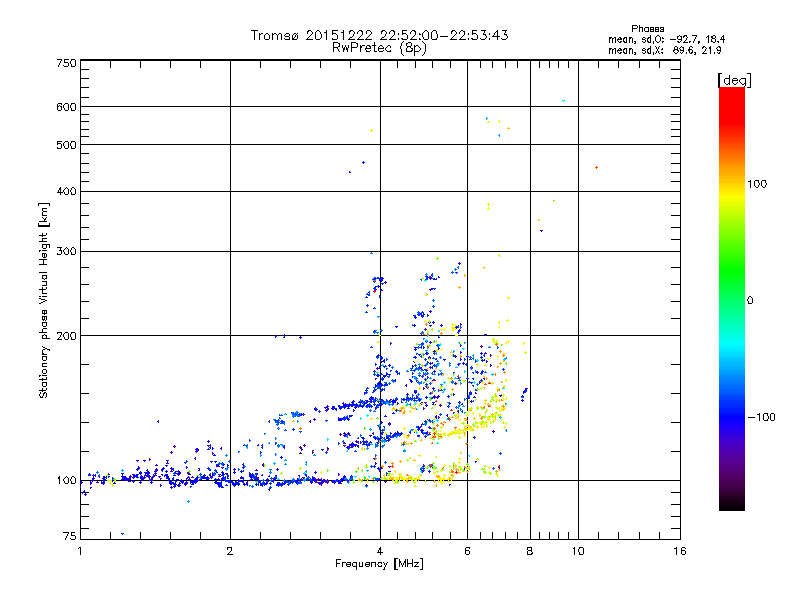
Task: Click the y-axis '500' tick label
Action: (66, 145)
